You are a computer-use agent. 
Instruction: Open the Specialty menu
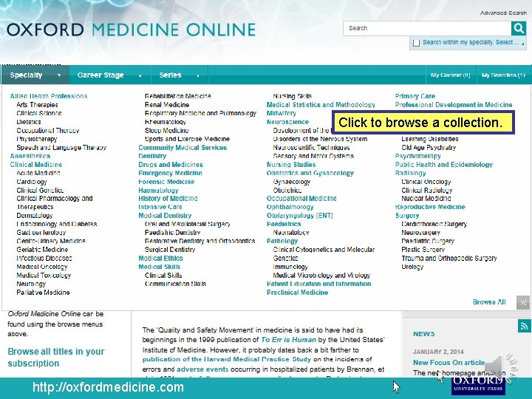click(35, 75)
